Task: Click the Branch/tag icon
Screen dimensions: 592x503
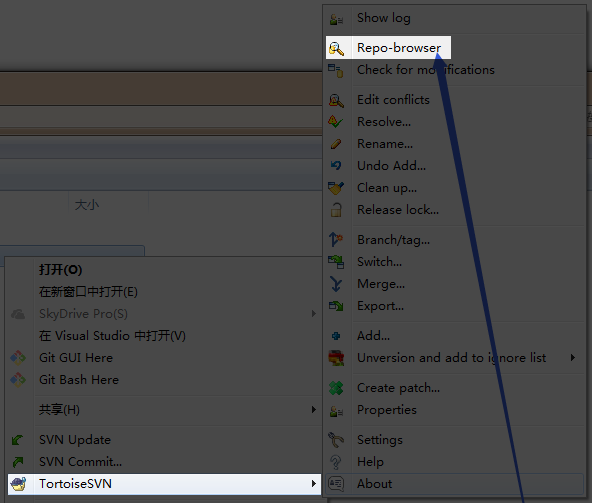Action: coord(336,240)
